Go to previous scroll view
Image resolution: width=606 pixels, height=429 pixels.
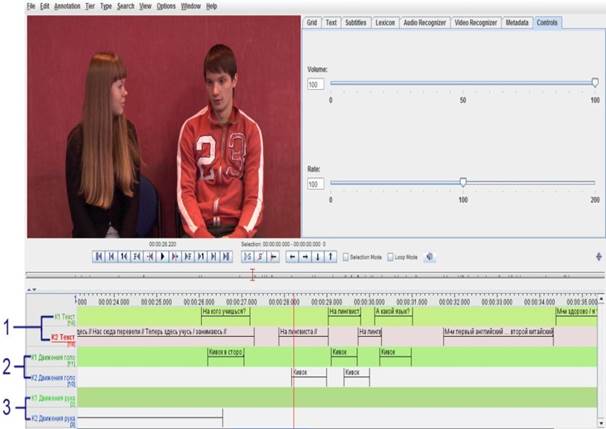point(112,257)
